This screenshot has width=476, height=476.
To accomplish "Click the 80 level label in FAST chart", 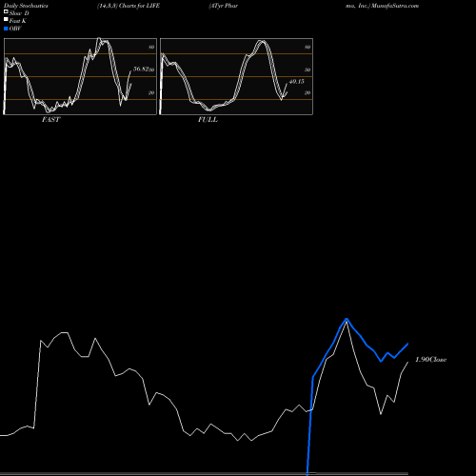I will [x=151, y=47].
